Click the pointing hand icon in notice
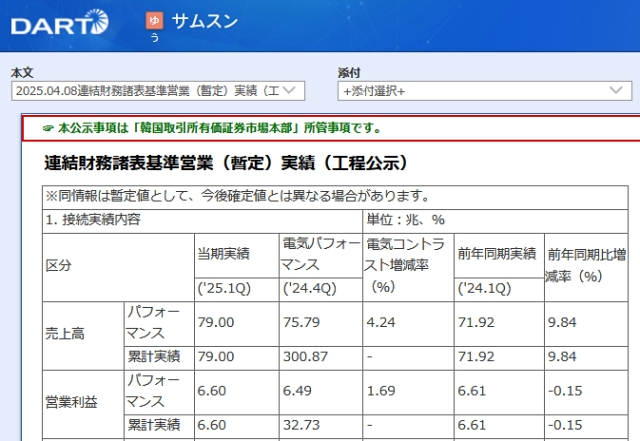640x441 pixels. [x=48, y=129]
